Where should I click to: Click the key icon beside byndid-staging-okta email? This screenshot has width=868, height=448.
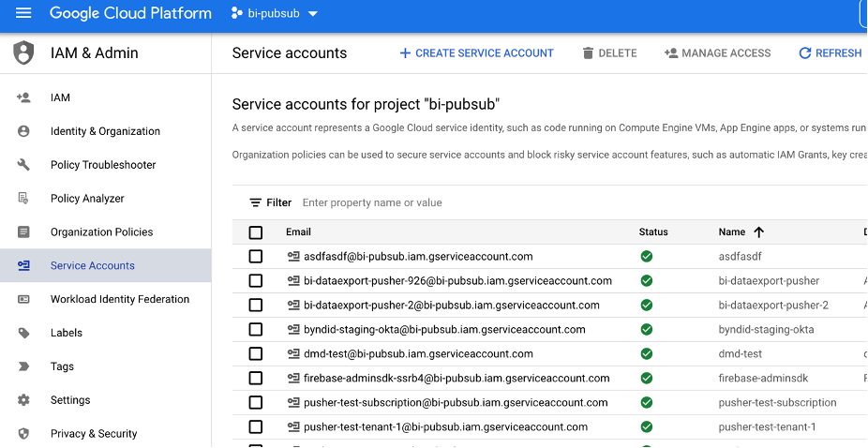pyautogui.click(x=293, y=330)
